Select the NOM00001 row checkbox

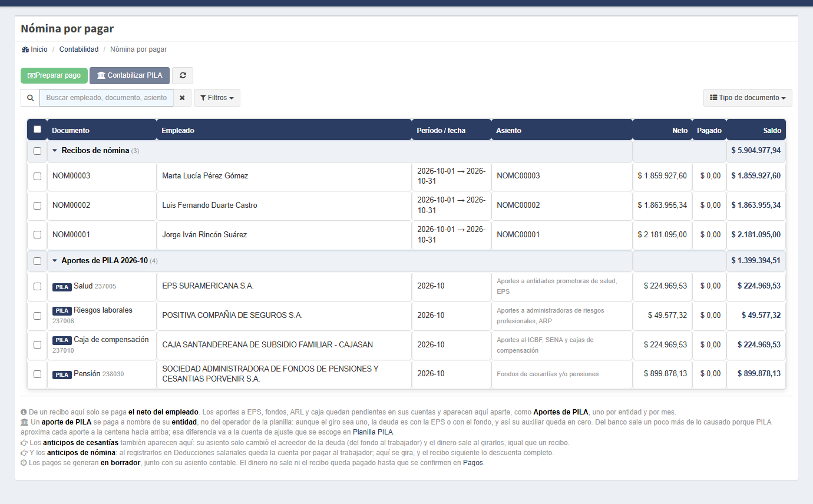click(x=38, y=235)
